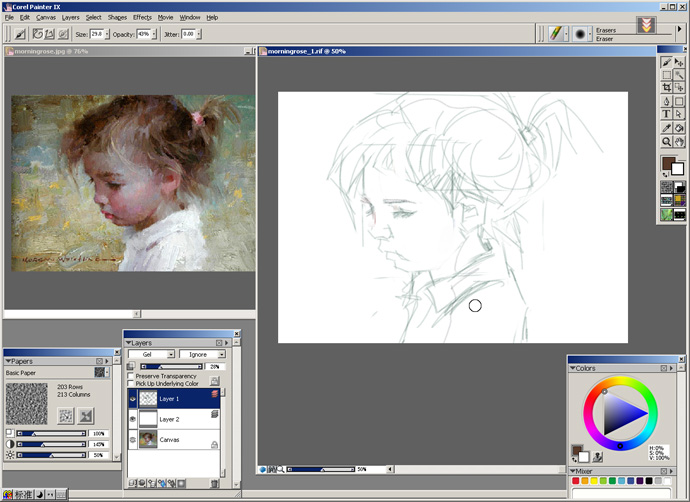The height and width of the screenshot is (502, 690).
Task: Open the Ignore composite depth dropdown
Action: (x=222, y=354)
